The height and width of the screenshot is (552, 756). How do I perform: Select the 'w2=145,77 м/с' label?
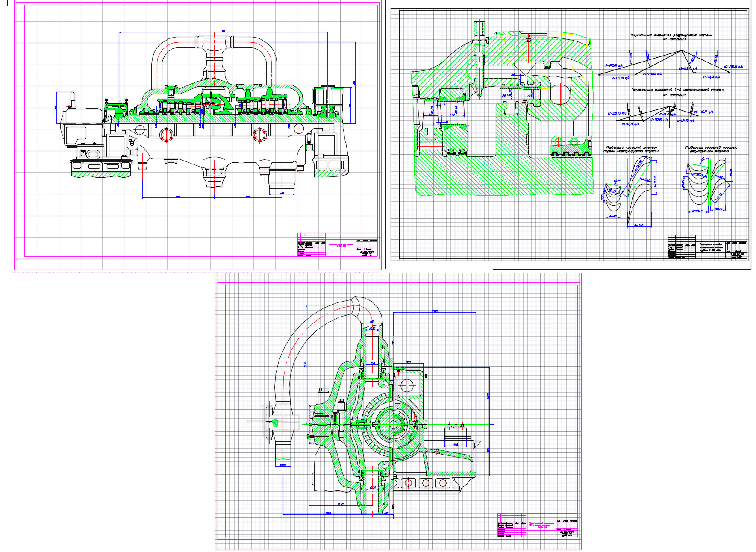click(x=704, y=112)
